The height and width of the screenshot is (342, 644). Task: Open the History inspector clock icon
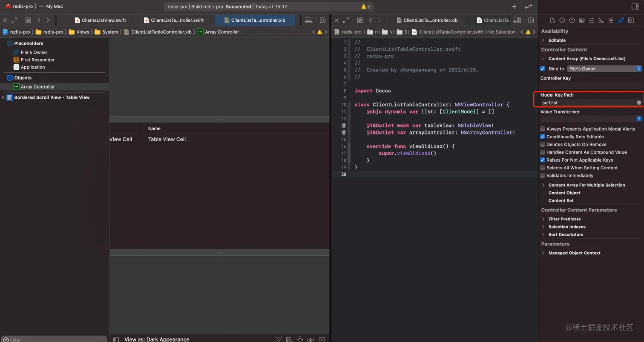click(x=562, y=20)
